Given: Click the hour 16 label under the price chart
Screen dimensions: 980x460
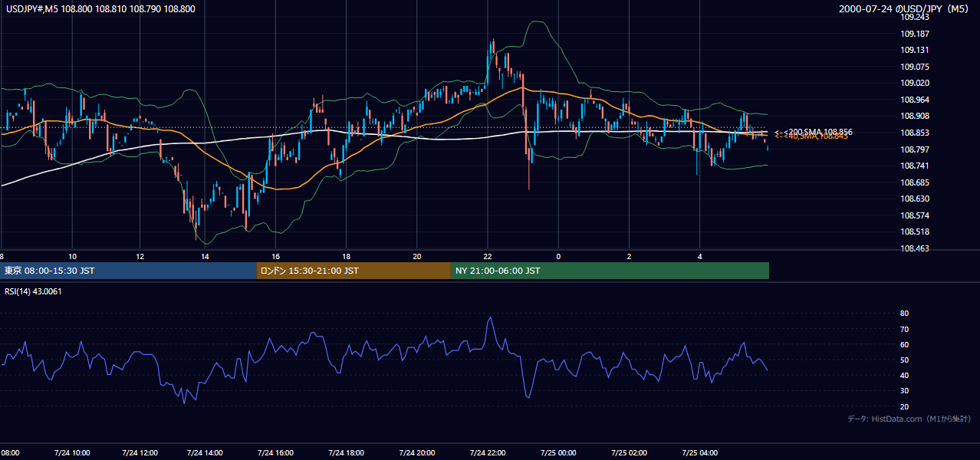Looking at the screenshot, I should [x=275, y=256].
